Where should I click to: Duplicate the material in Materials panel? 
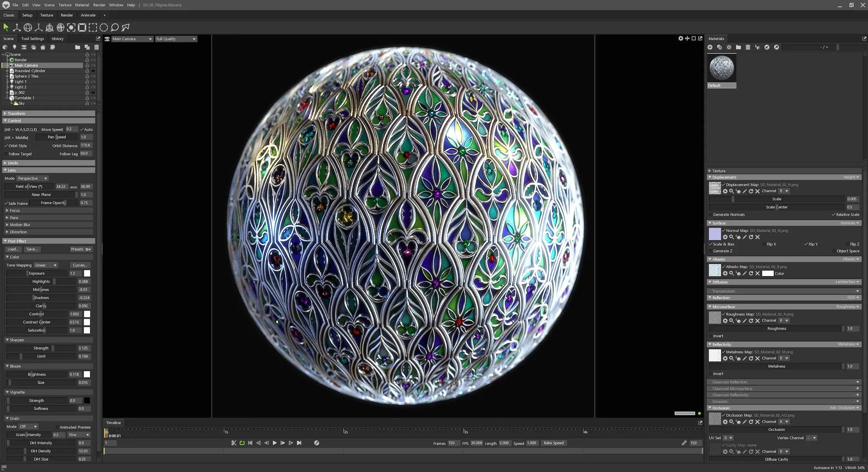coord(719,47)
